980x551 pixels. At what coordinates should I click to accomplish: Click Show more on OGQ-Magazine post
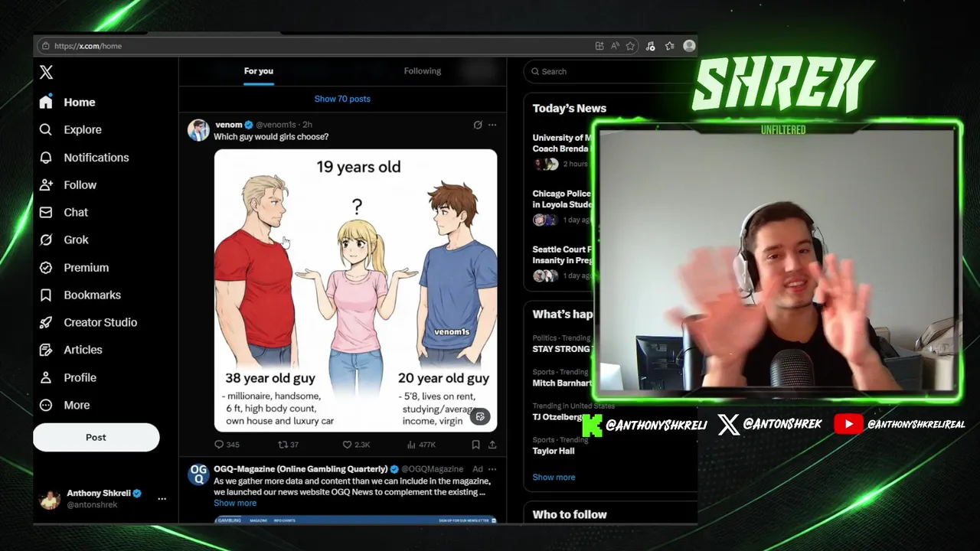235,503
